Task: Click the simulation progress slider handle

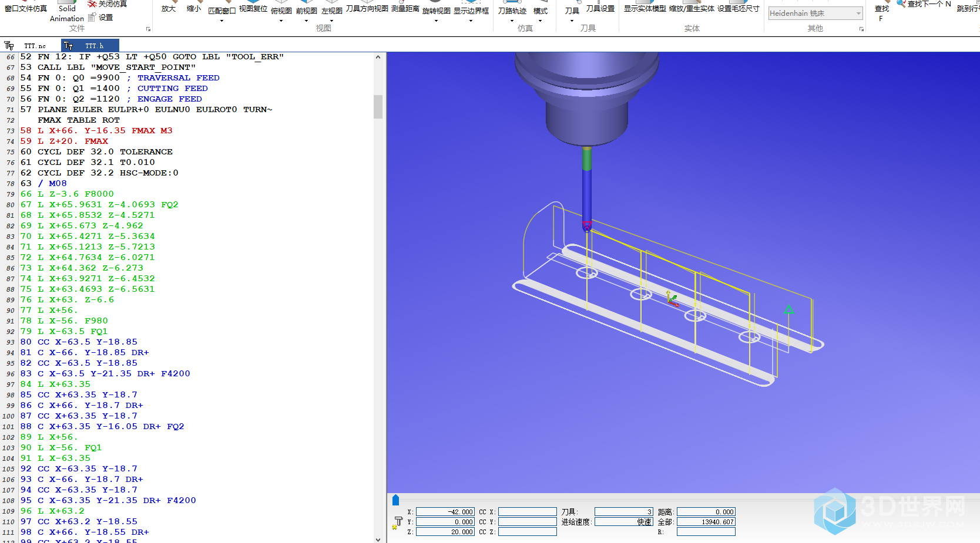Action: (395, 500)
